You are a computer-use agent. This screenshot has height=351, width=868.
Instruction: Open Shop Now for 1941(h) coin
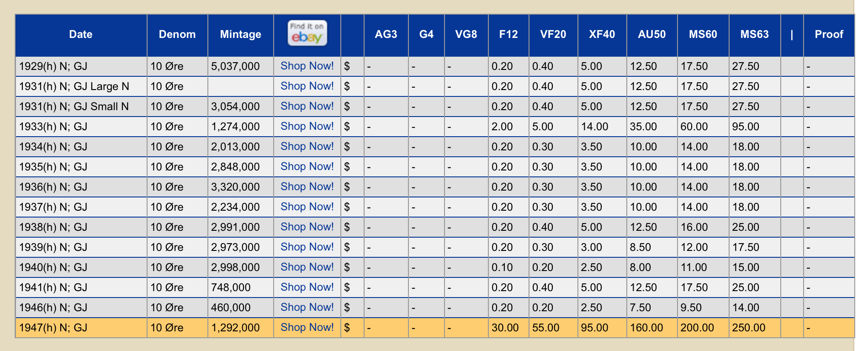307,287
